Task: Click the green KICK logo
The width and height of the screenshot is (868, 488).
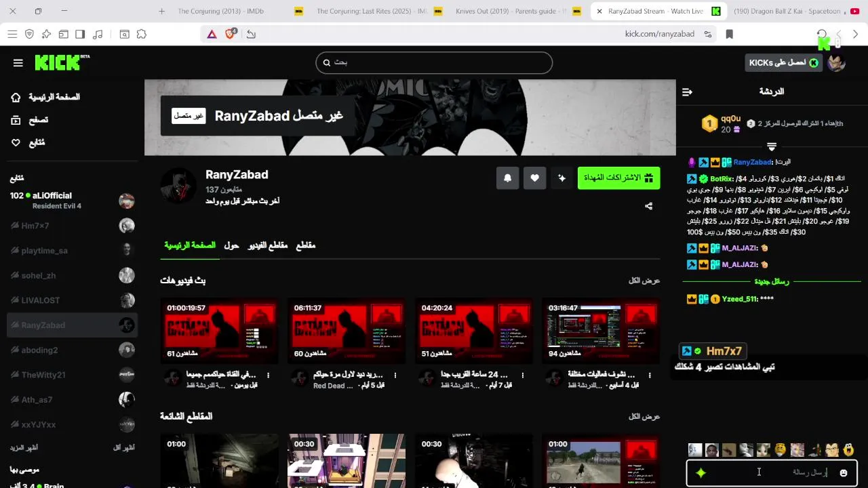Action: coord(62,62)
